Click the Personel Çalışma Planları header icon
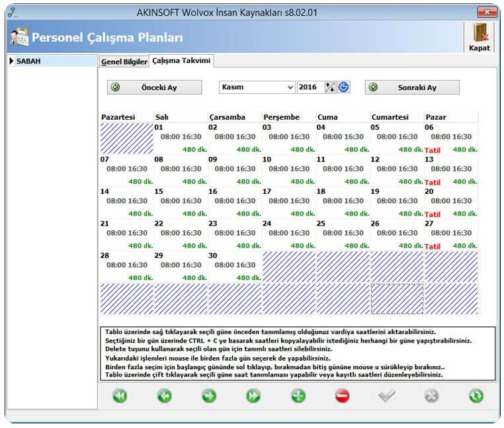Viewport: 504px width, 428px height. point(19,37)
